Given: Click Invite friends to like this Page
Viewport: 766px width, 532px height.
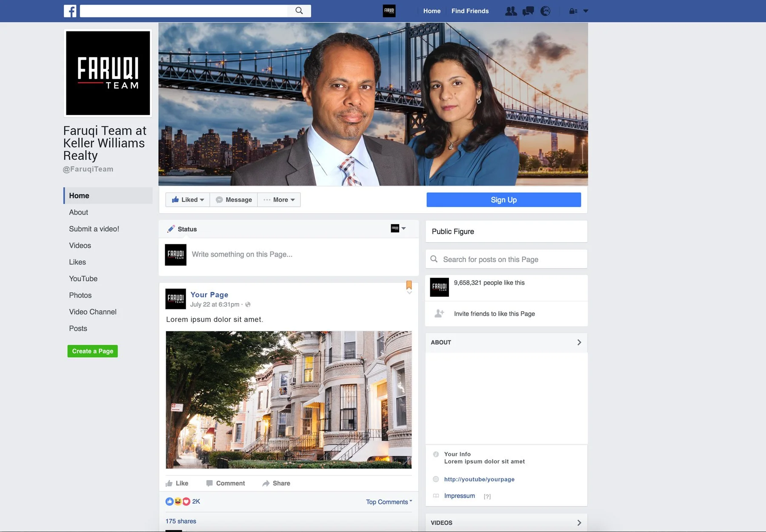Looking at the screenshot, I should tap(494, 314).
